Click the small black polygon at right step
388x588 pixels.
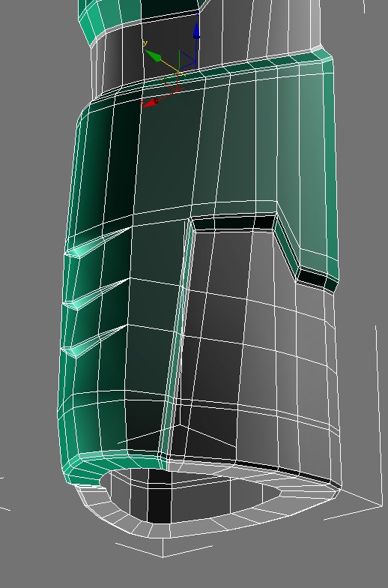312,278
